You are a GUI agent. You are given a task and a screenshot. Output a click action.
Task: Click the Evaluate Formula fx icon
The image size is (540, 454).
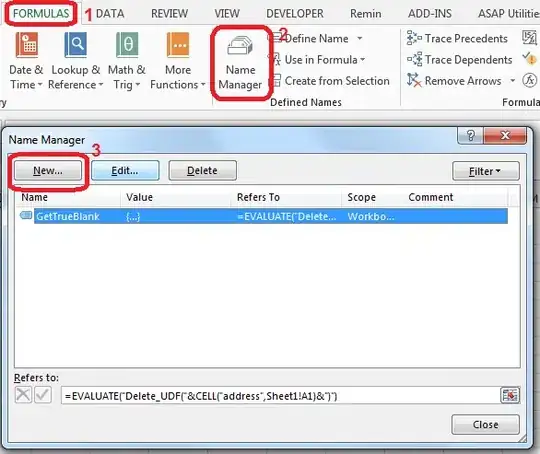point(529,80)
